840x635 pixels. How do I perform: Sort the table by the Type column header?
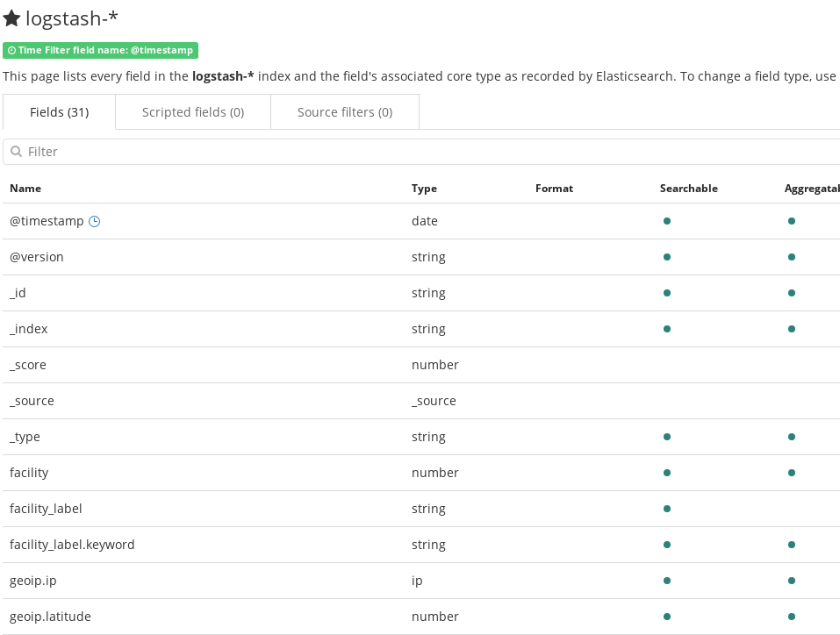click(424, 189)
